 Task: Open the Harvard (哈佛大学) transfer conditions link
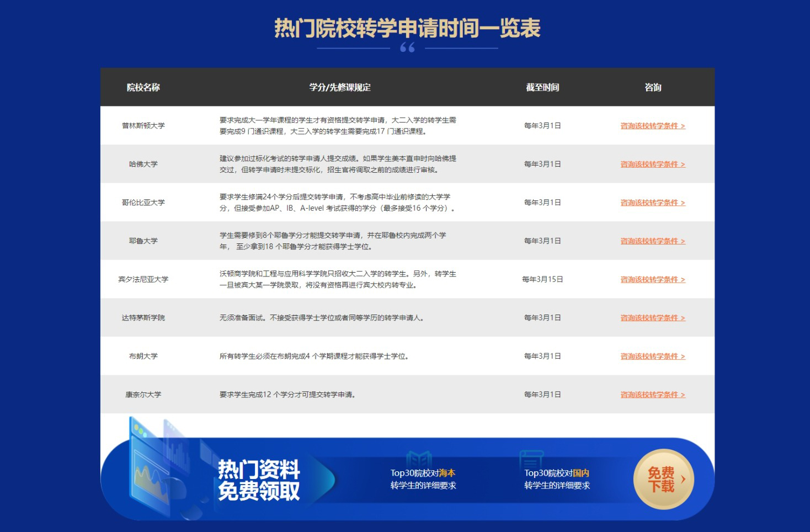pos(653,164)
